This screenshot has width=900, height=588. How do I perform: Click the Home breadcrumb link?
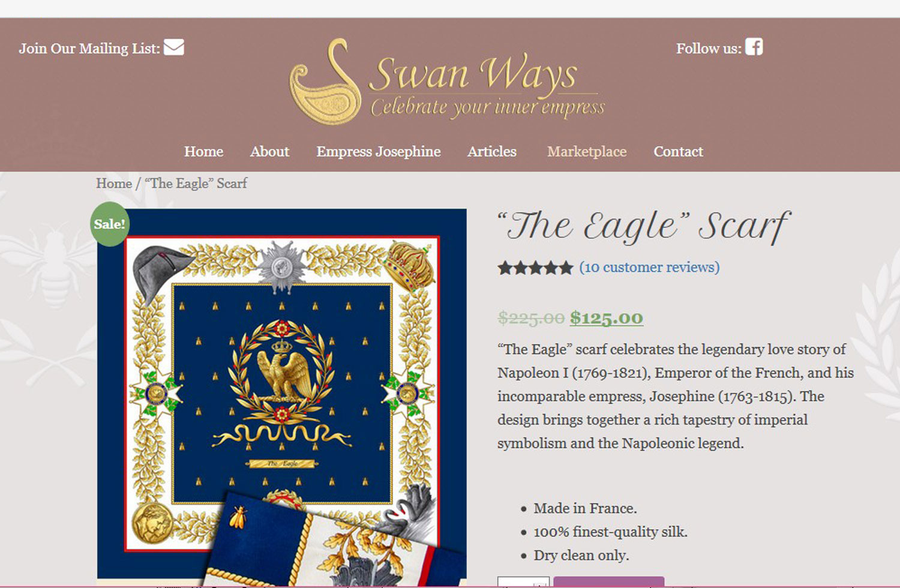click(114, 184)
